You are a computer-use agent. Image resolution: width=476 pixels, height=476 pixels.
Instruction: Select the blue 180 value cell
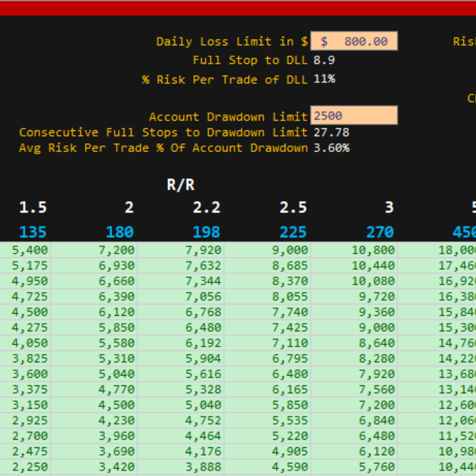pos(120,232)
